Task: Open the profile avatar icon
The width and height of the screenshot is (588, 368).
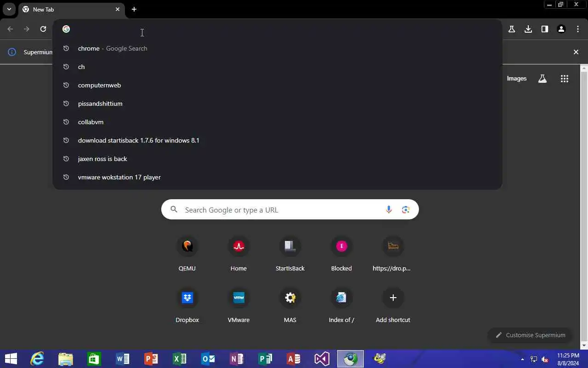Action: click(561, 29)
